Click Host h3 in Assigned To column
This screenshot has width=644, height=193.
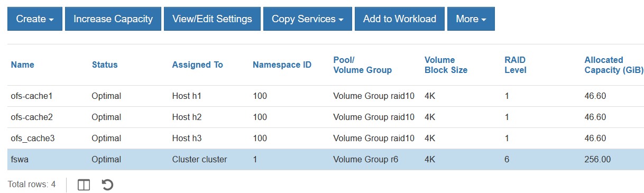[187, 138]
